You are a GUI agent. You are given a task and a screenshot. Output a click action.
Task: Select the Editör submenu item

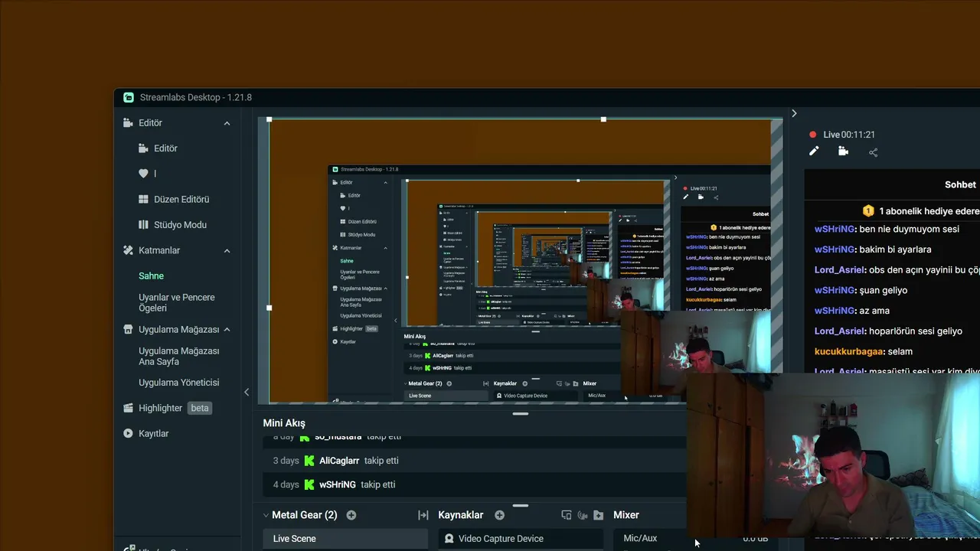[165, 148]
